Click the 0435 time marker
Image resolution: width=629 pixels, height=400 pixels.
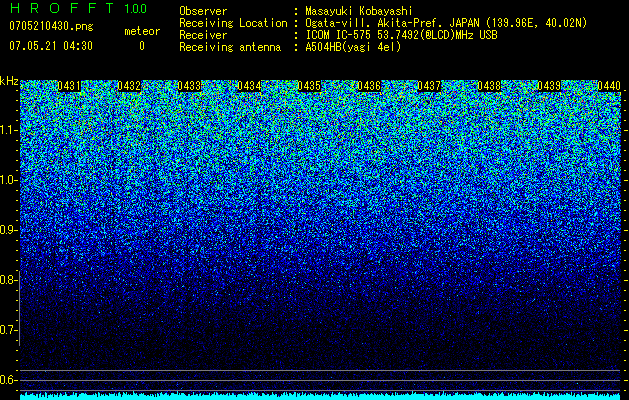(x=309, y=86)
